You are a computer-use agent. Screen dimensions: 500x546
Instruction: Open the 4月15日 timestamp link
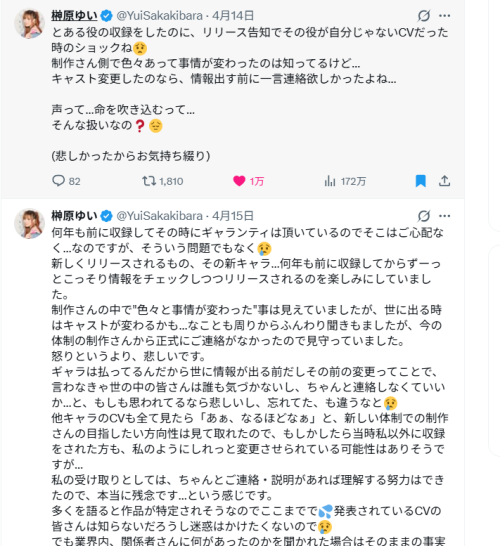click(x=233, y=216)
